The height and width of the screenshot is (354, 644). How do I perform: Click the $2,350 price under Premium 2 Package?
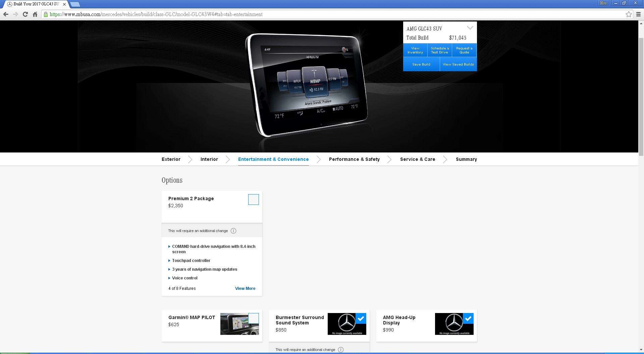point(176,206)
